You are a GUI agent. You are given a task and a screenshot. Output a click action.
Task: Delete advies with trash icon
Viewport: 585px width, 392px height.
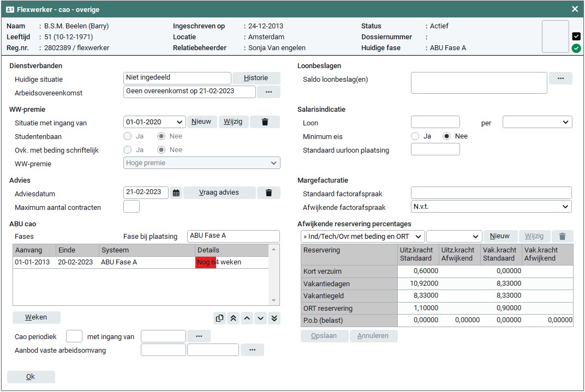click(x=268, y=192)
